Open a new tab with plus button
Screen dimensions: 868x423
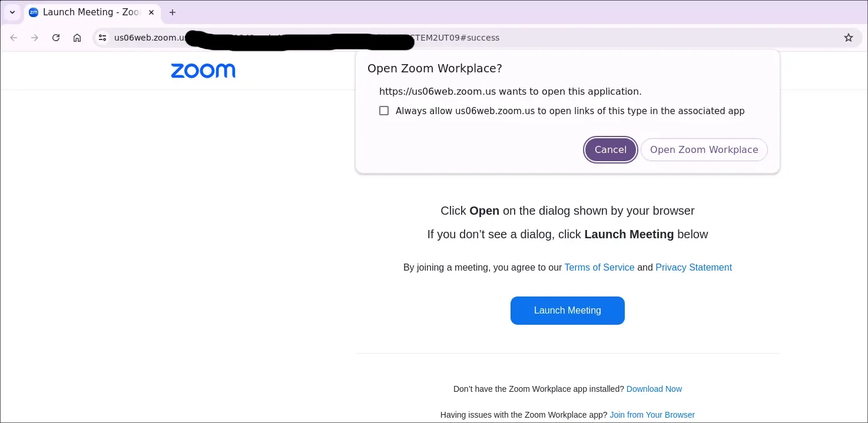pyautogui.click(x=173, y=12)
